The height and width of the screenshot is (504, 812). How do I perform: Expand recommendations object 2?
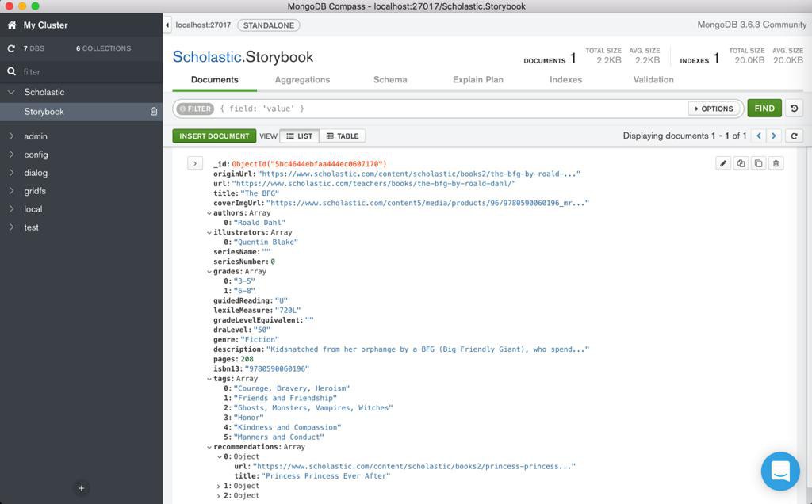pos(219,496)
